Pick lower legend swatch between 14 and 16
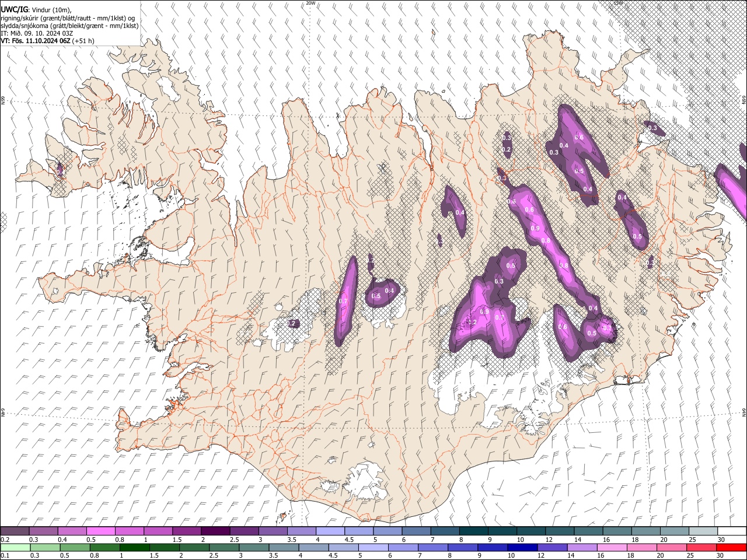This screenshot has height=560, width=747. [x=581, y=547]
